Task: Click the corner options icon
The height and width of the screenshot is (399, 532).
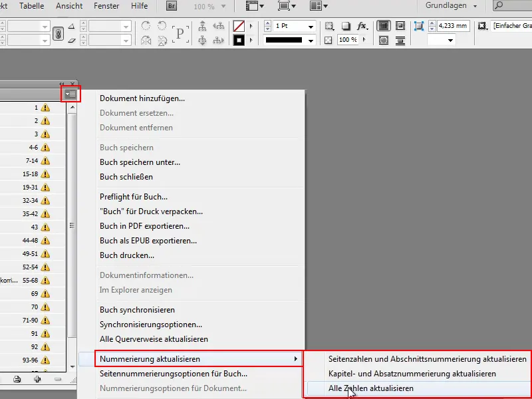Action: click(419, 26)
